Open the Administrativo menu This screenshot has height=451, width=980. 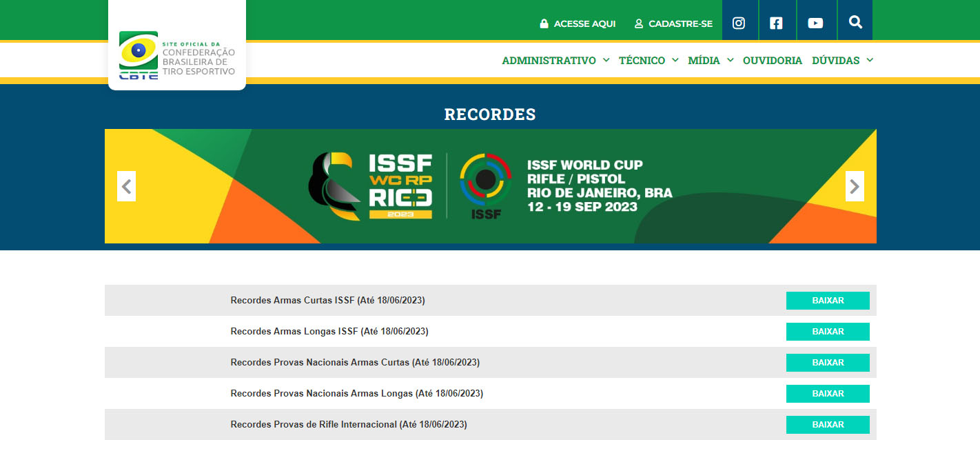click(549, 61)
